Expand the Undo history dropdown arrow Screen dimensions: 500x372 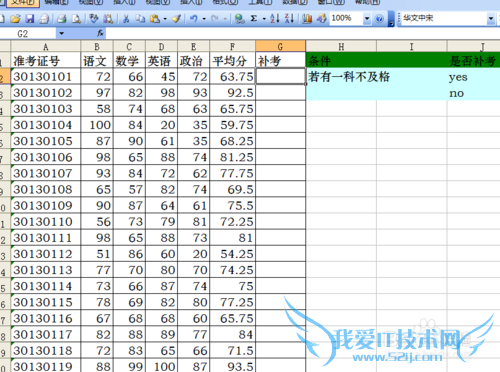(x=204, y=19)
